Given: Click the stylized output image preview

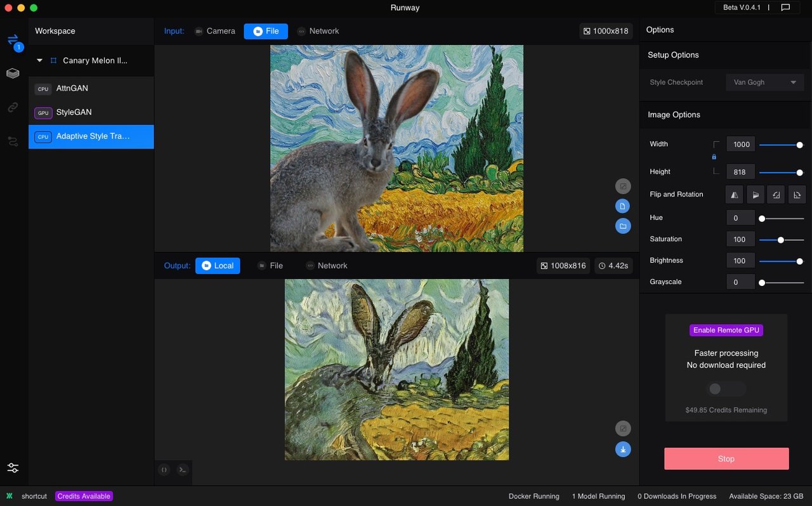Looking at the screenshot, I should click(x=396, y=370).
